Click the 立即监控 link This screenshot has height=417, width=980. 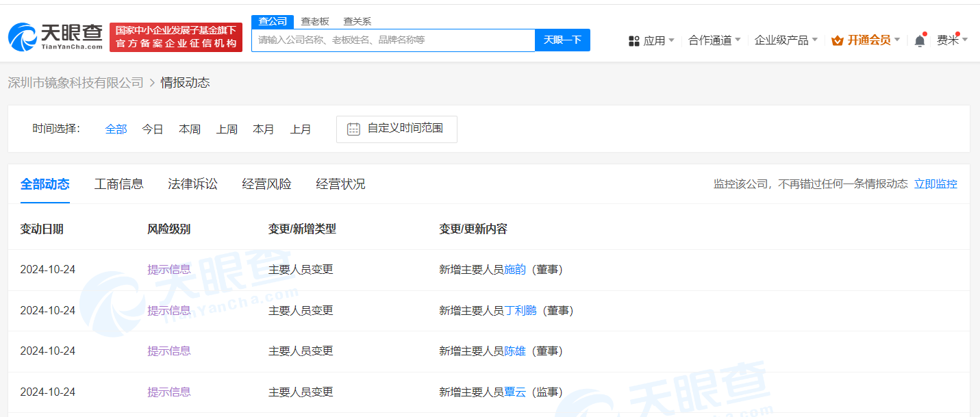935,184
